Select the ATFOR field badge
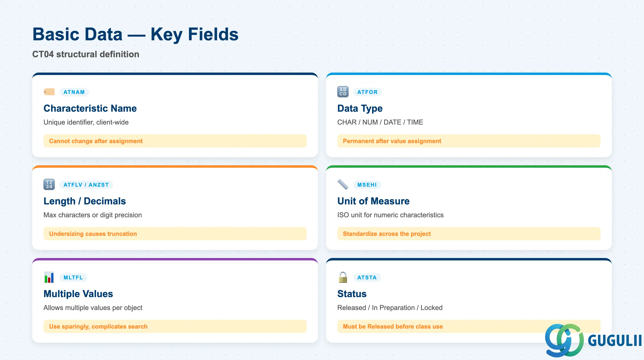The height and width of the screenshot is (360, 644). pos(367,92)
